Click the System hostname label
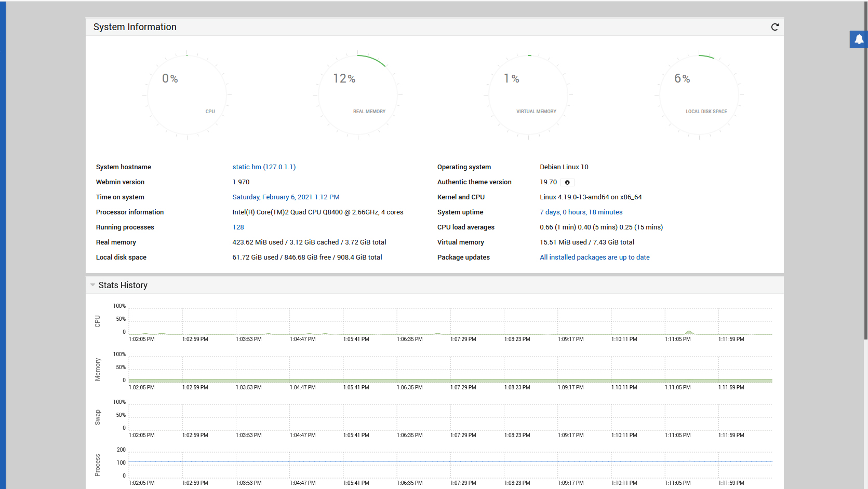 tap(124, 167)
